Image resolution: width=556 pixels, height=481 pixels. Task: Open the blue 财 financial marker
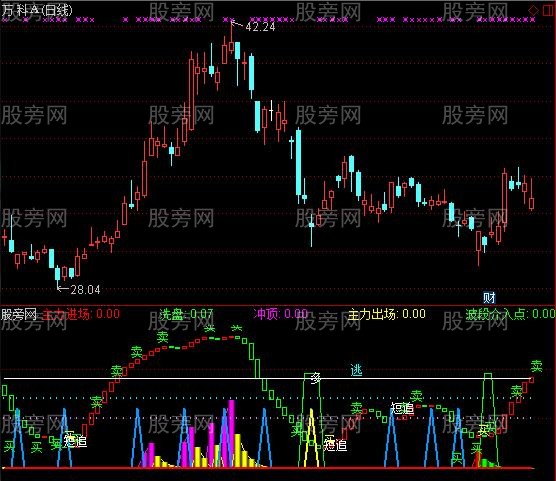click(489, 298)
